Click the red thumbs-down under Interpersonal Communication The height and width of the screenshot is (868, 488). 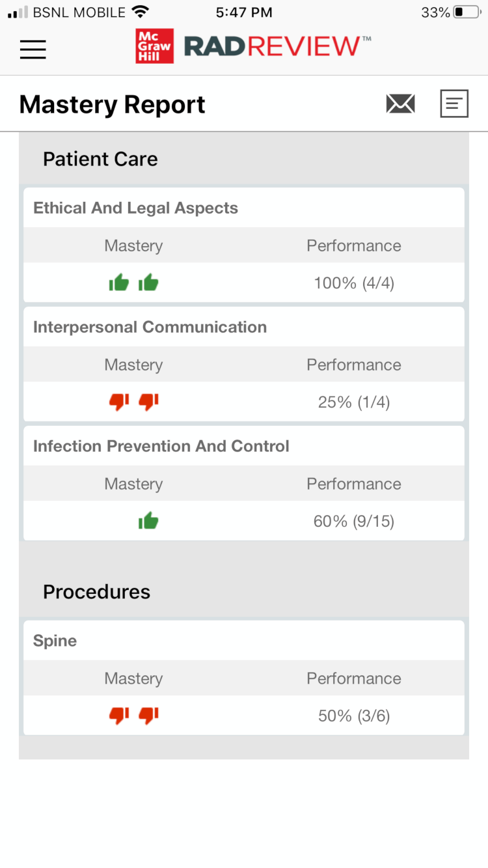click(x=133, y=402)
